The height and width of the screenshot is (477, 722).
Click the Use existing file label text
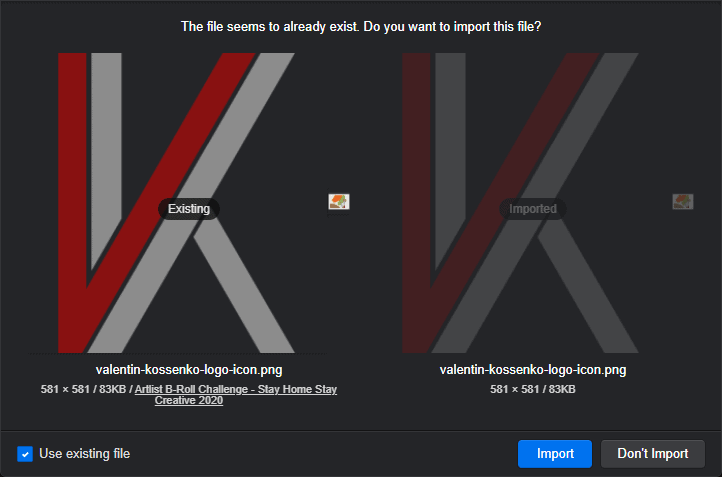tap(85, 454)
